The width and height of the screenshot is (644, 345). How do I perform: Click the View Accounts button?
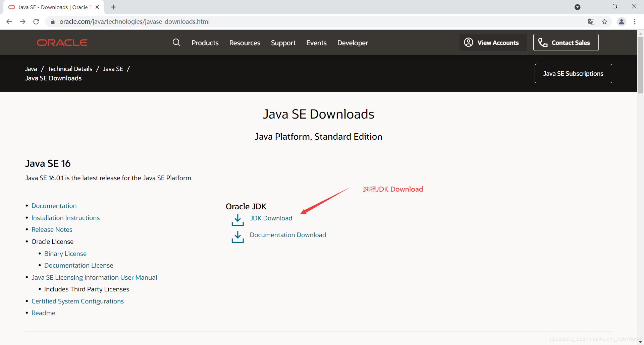(493, 43)
